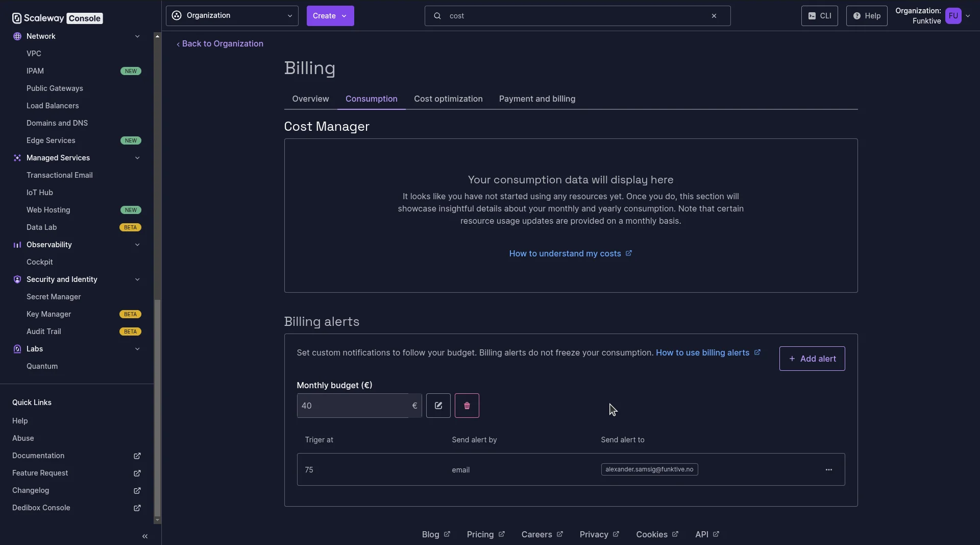Collapse the Managed Services section chevron

137,158
